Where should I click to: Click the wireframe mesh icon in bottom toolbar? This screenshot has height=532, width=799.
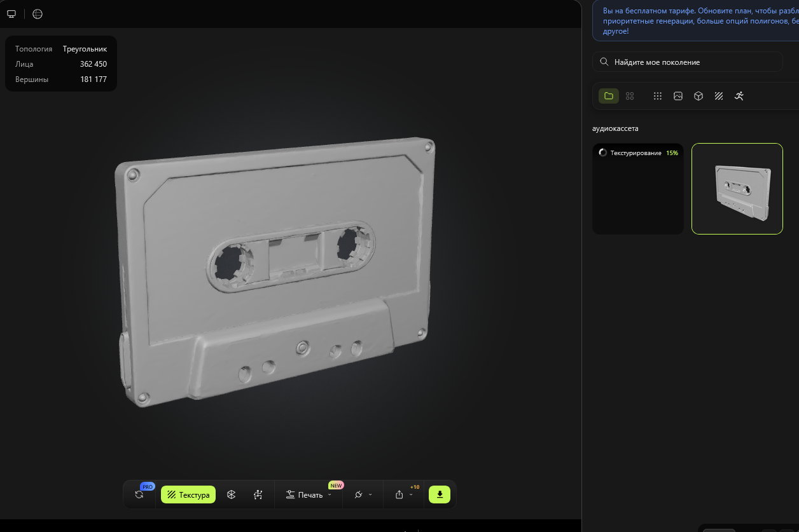tap(231, 494)
